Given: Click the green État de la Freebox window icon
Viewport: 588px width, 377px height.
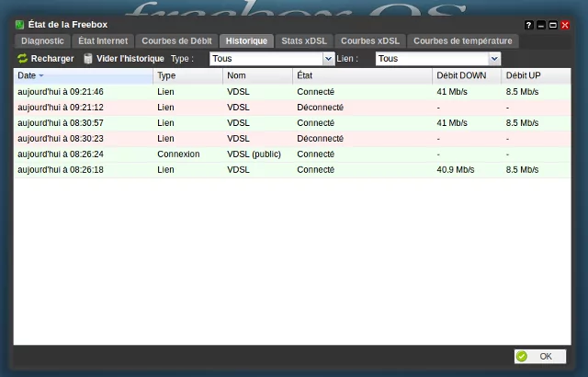Looking at the screenshot, I should [x=19, y=25].
